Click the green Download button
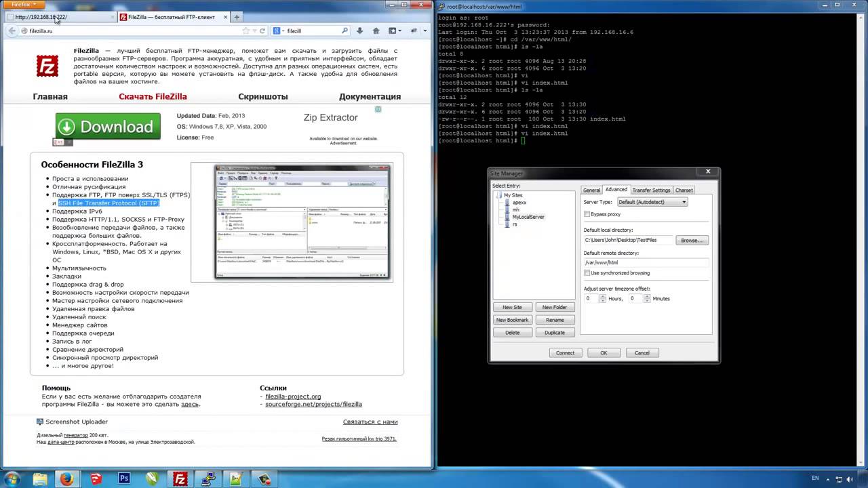Viewport: 868px width, 488px height. point(108,127)
